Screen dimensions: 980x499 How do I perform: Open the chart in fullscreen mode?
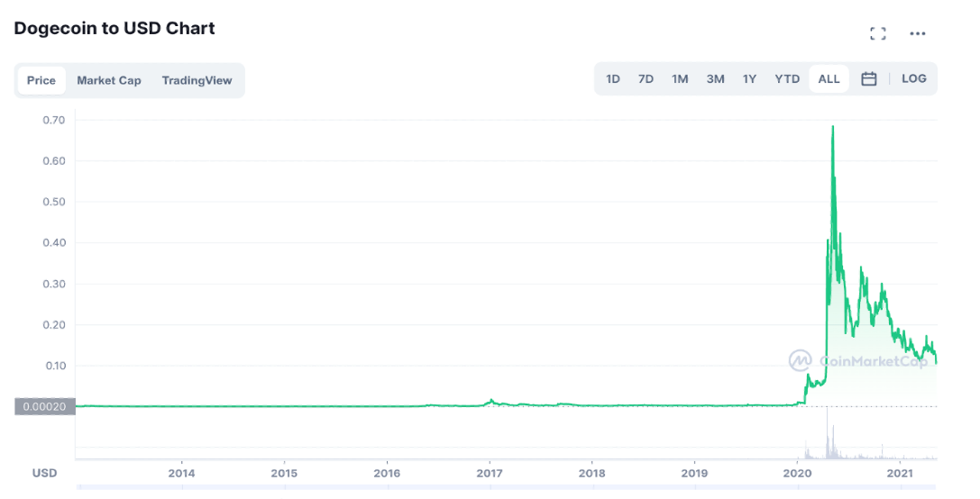coord(877,33)
